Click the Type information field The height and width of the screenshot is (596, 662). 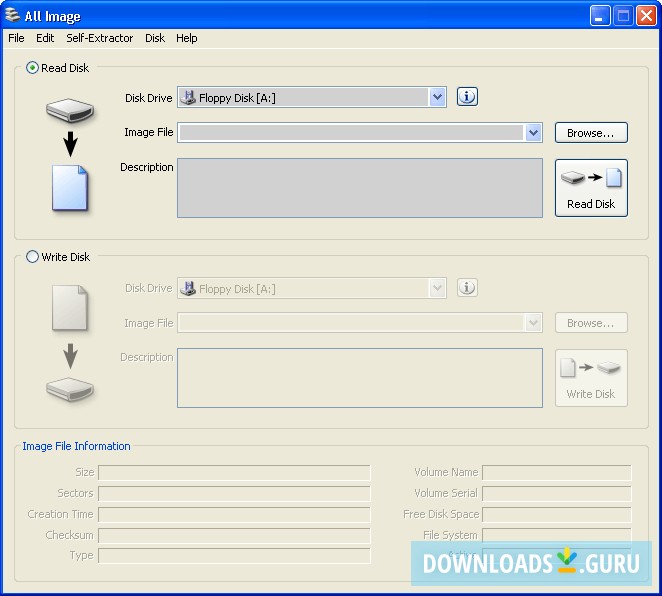click(x=234, y=556)
